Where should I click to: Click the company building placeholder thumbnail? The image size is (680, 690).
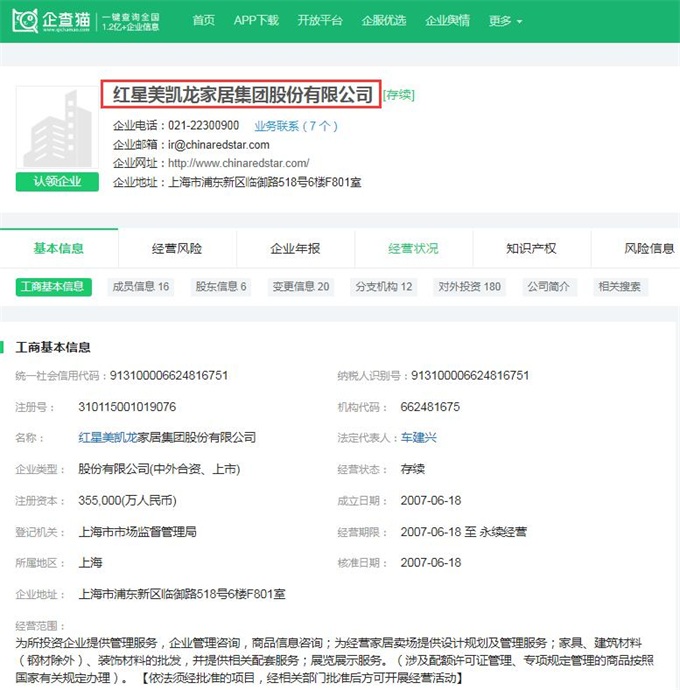pyautogui.click(x=57, y=127)
